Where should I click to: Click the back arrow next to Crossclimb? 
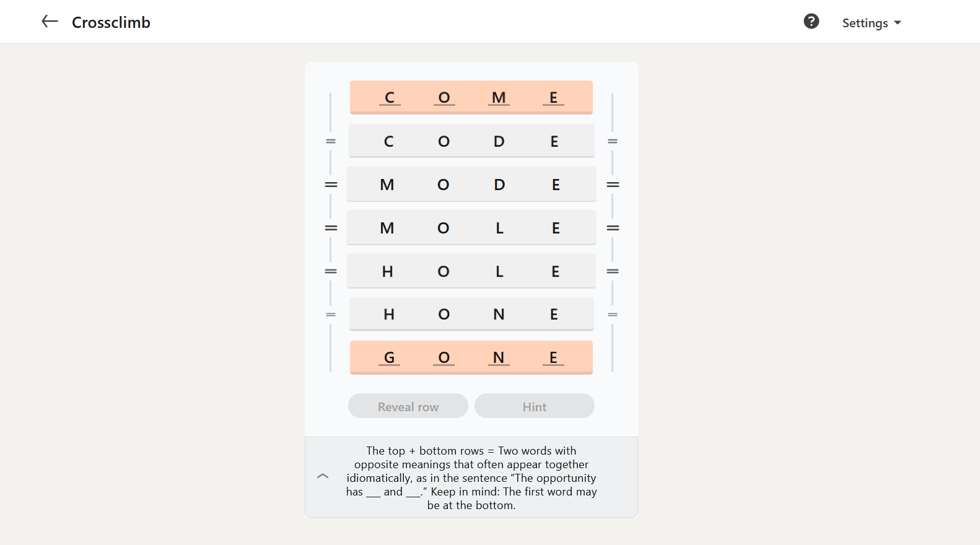pos(50,22)
